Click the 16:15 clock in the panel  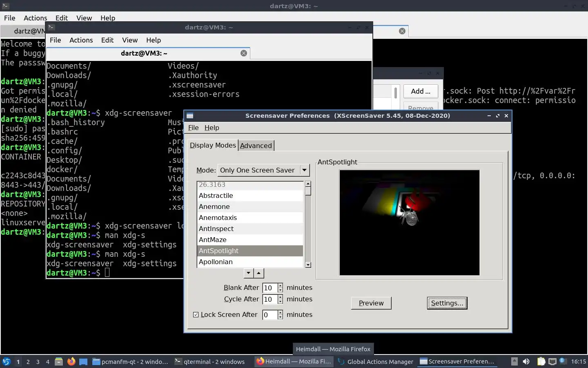(578, 361)
